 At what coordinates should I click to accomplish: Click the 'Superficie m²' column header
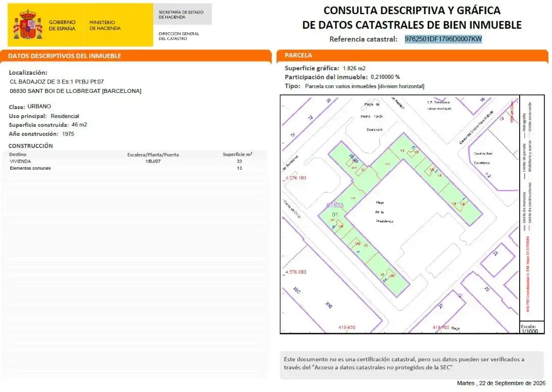(x=238, y=154)
